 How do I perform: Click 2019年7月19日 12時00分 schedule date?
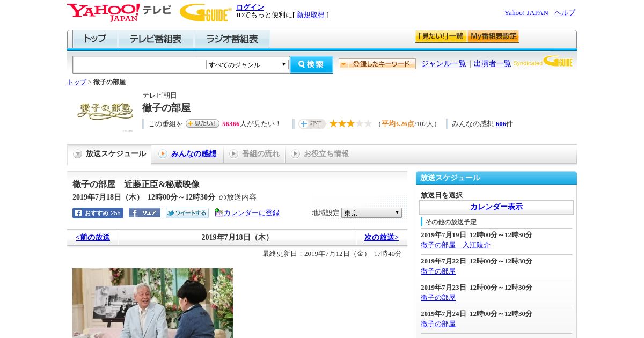tap(477, 235)
